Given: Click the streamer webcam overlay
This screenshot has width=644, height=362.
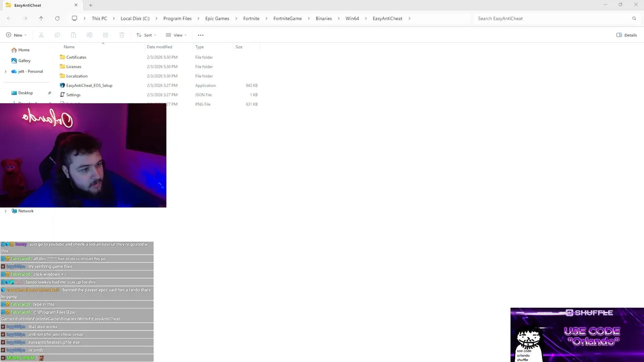Looking at the screenshot, I should pos(83,155).
